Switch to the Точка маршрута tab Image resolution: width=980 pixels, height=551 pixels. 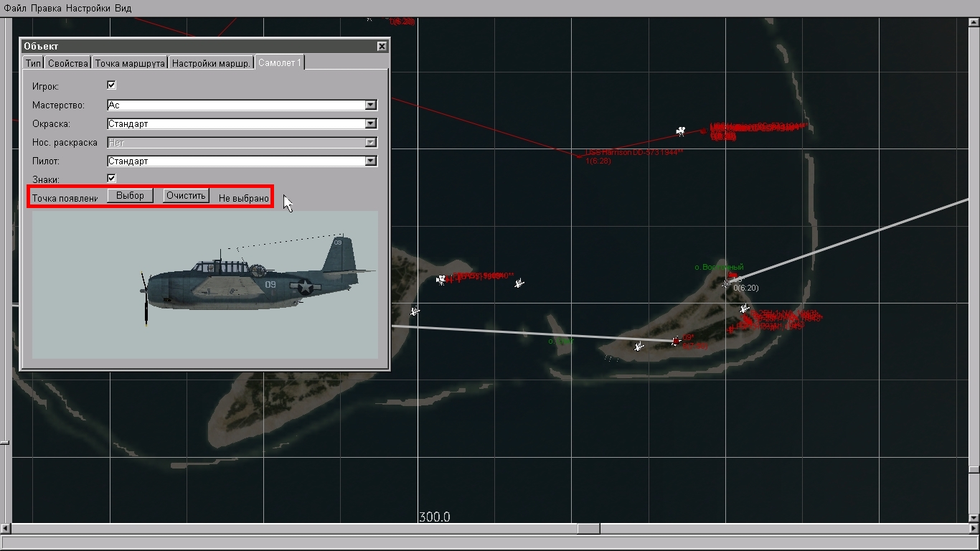(129, 63)
